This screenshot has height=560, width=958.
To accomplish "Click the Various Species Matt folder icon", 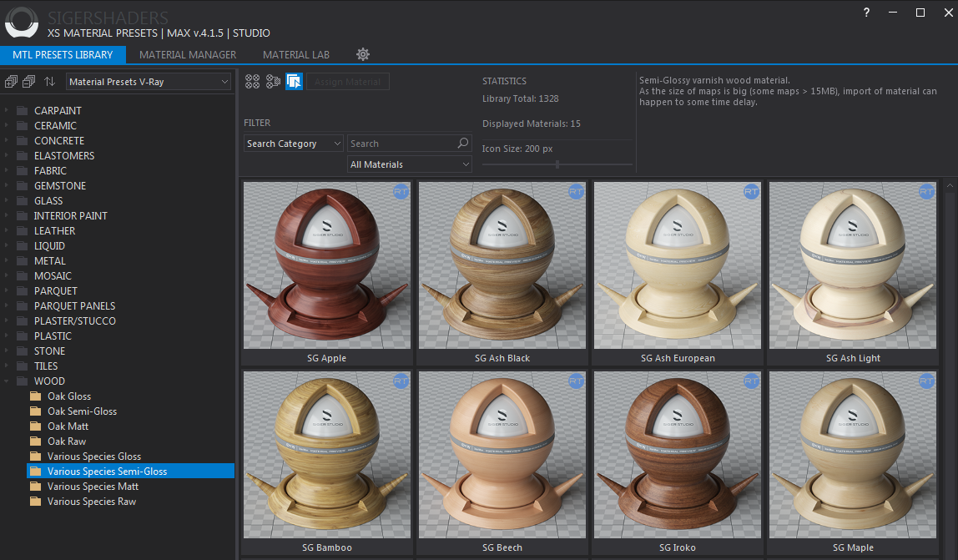I will (36, 486).
